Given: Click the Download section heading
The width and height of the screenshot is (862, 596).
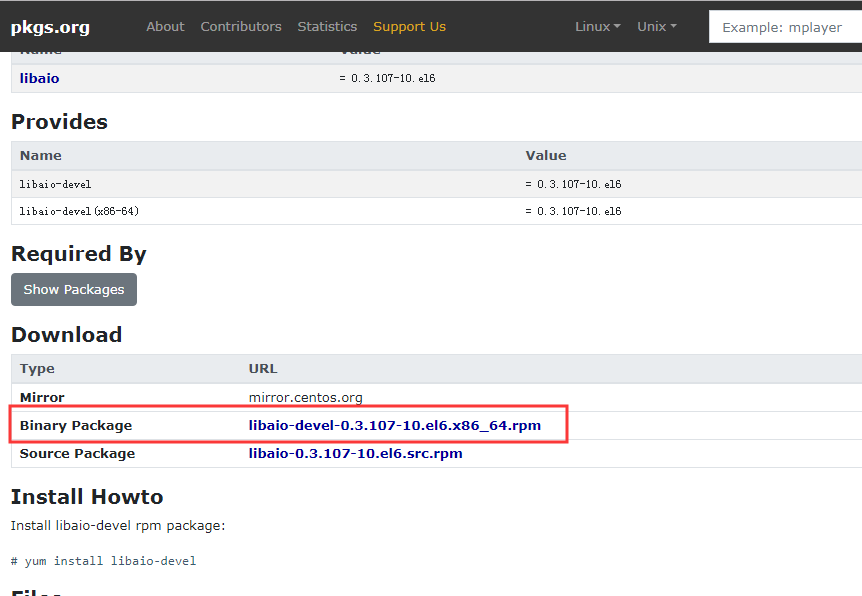Looking at the screenshot, I should coord(66,335).
